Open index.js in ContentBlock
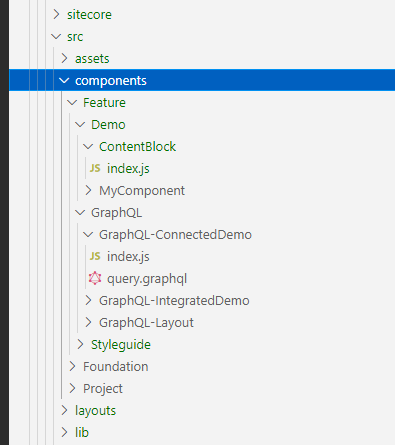This screenshot has width=395, height=445. pyautogui.click(x=128, y=169)
